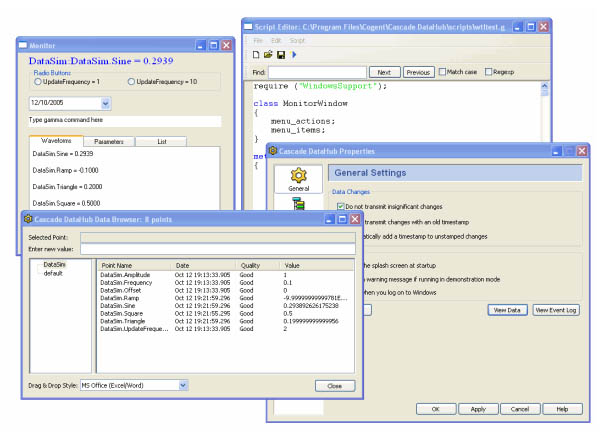The width and height of the screenshot is (606, 442).
Task: Select UpdateFrequency = 10 radio button
Action: [x=131, y=82]
